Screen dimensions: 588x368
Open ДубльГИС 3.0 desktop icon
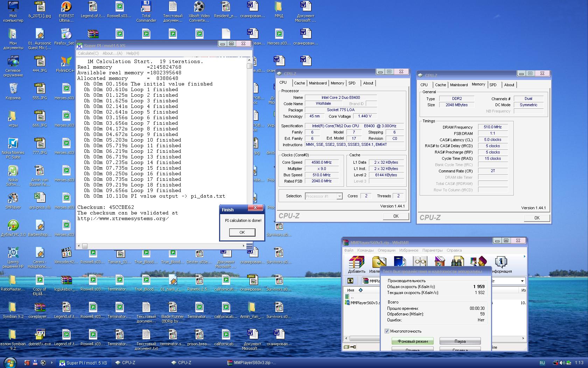point(13,228)
